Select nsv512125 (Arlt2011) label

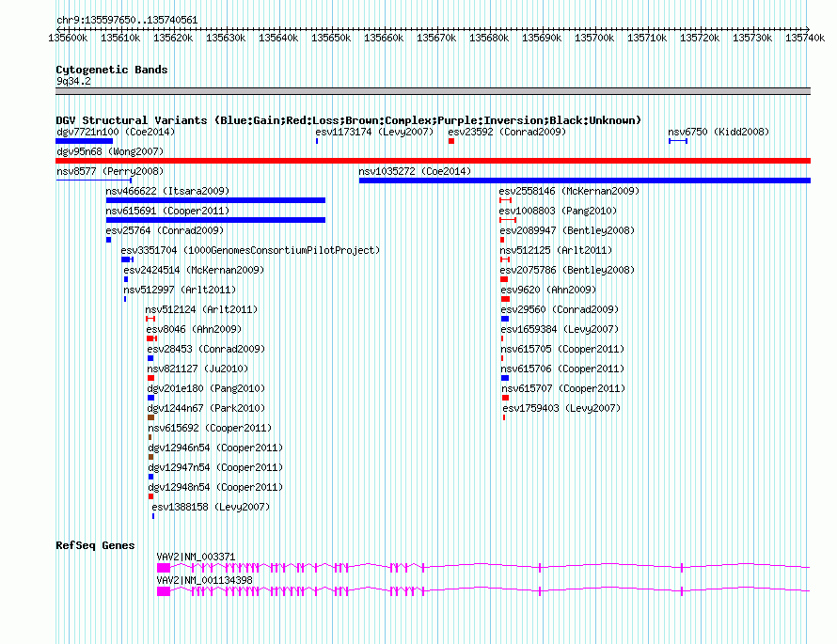click(x=556, y=250)
